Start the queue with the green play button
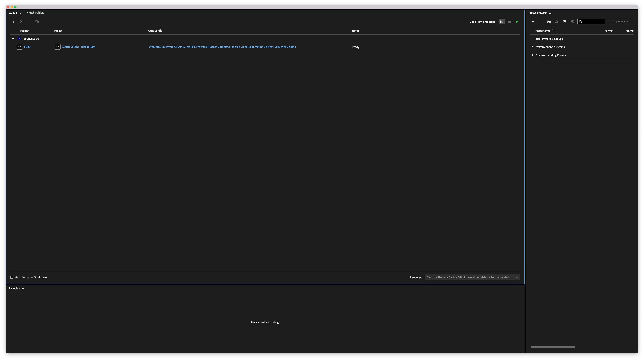 [x=517, y=22]
